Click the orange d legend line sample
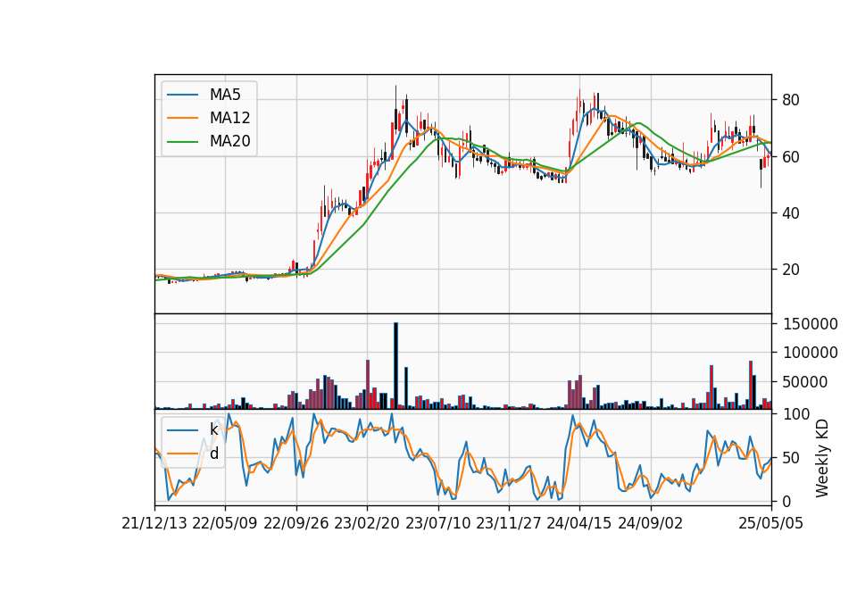Viewport: 857px width, 616px height. pyautogui.click(x=182, y=454)
